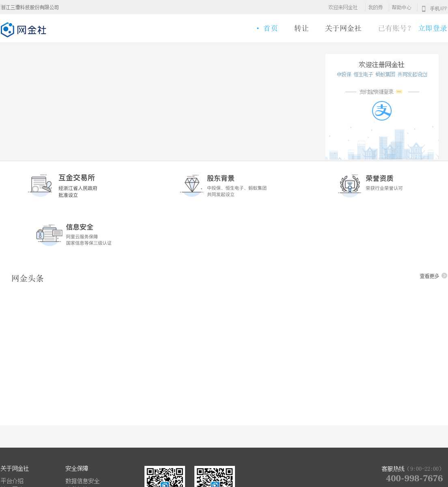Screen dimensions: 448x487
Task: Click the yellow ellipsis badge near 支付宝快捷登录
Action: [399, 92]
